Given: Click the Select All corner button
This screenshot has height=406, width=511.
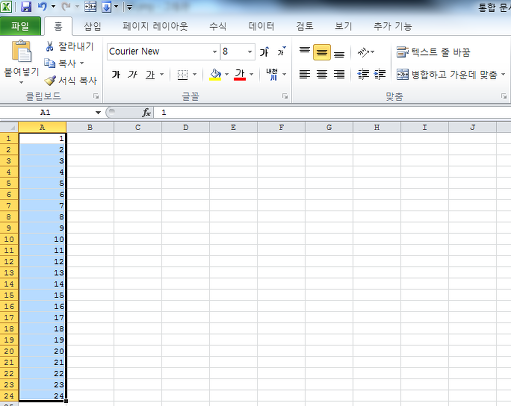Looking at the screenshot, I should (x=9, y=127).
